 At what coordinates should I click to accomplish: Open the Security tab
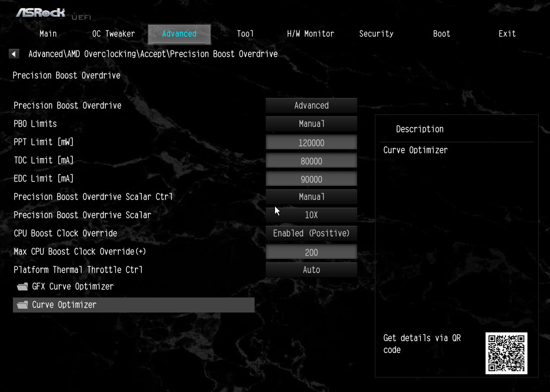pos(376,34)
